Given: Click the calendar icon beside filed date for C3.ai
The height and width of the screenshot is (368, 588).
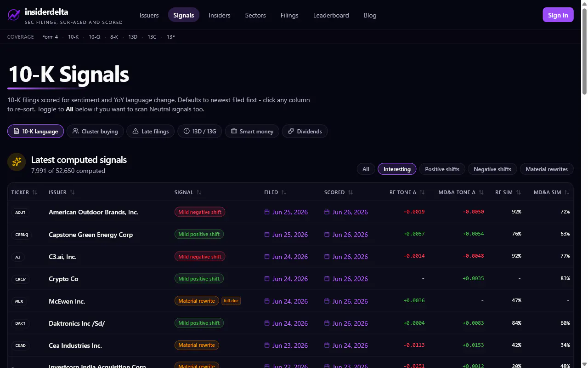Looking at the screenshot, I should [267, 257].
